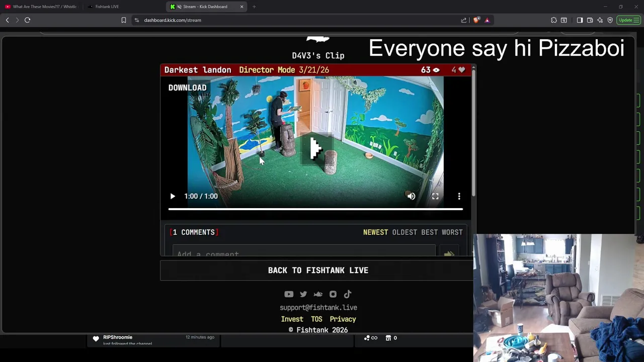
Task: Open the video player more options menu
Action: (x=459, y=196)
